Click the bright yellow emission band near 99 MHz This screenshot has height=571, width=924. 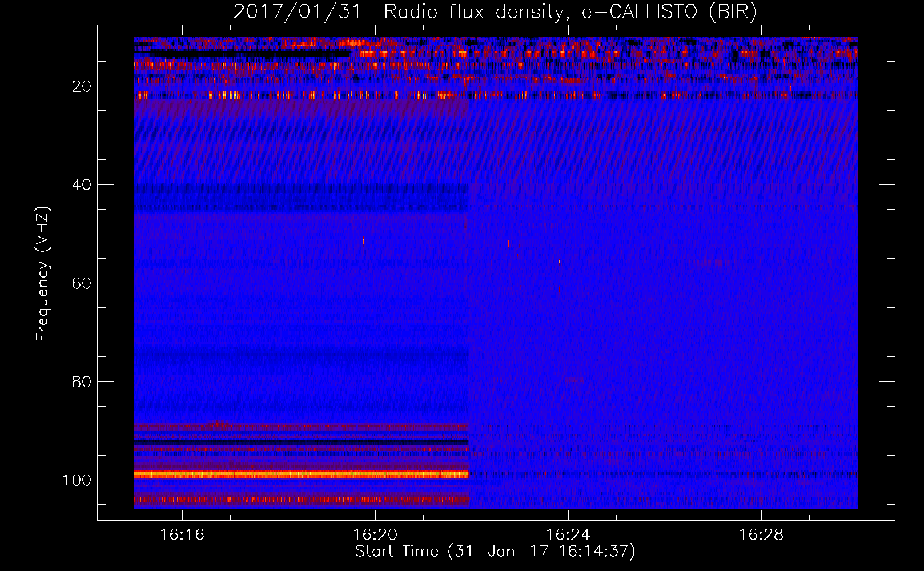pyautogui.click(x=302, y=474)
